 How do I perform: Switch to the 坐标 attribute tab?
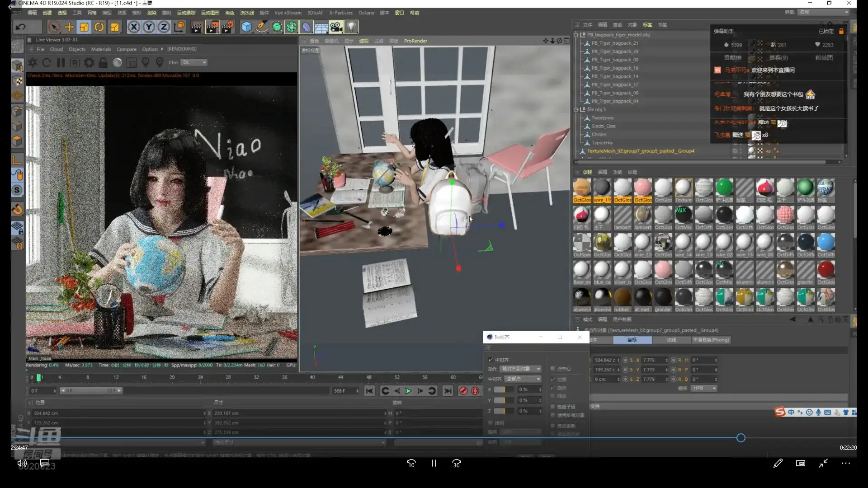pos(632,340)
